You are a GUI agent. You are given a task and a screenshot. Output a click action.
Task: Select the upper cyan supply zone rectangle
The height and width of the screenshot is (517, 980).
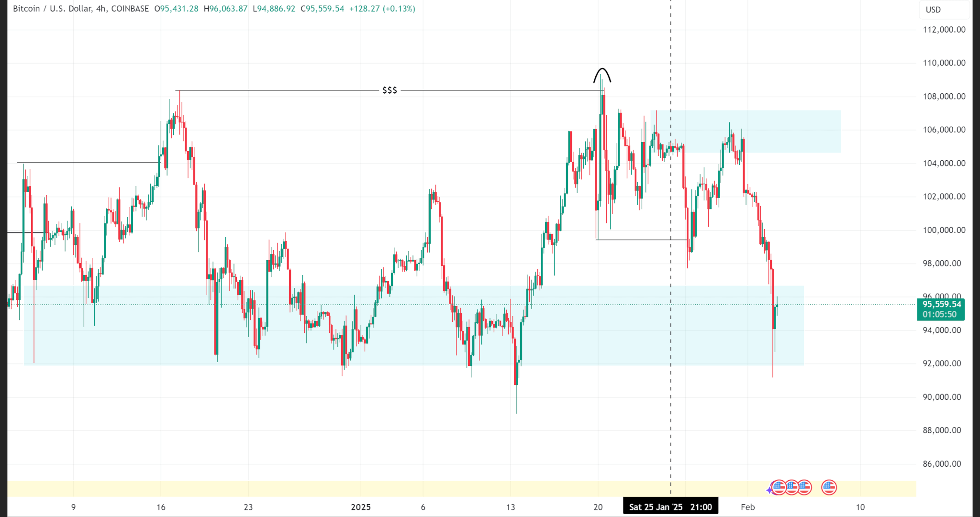(x=746, y=132)
